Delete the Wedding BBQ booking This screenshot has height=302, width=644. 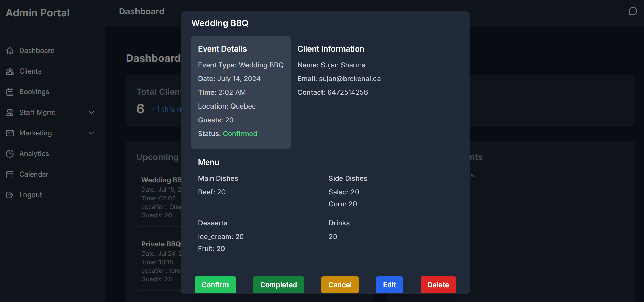[438, 285]
